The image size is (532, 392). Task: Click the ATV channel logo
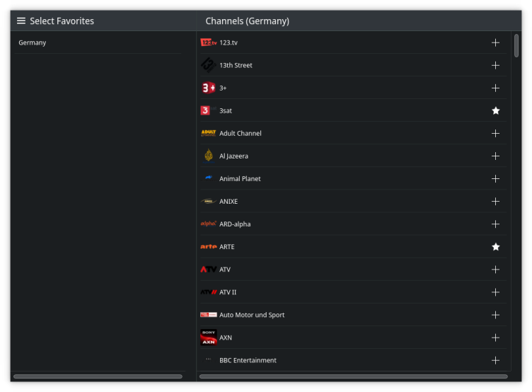point(208,270)
